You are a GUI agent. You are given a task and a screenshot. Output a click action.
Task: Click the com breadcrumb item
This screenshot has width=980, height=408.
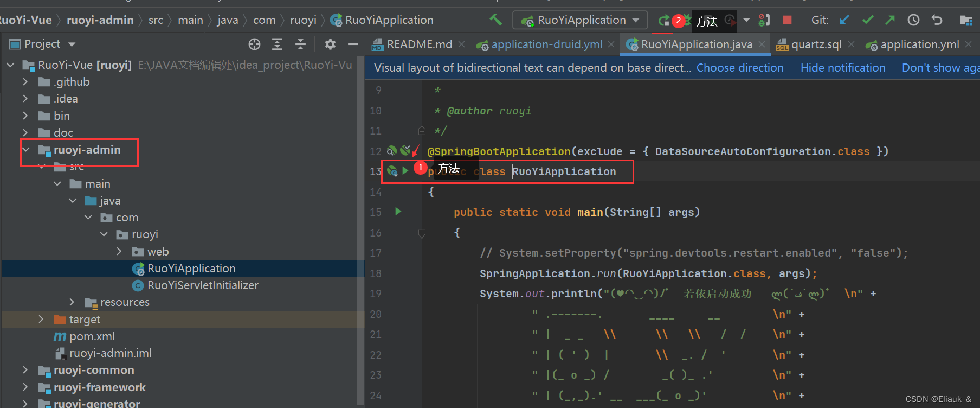point(264,20)
